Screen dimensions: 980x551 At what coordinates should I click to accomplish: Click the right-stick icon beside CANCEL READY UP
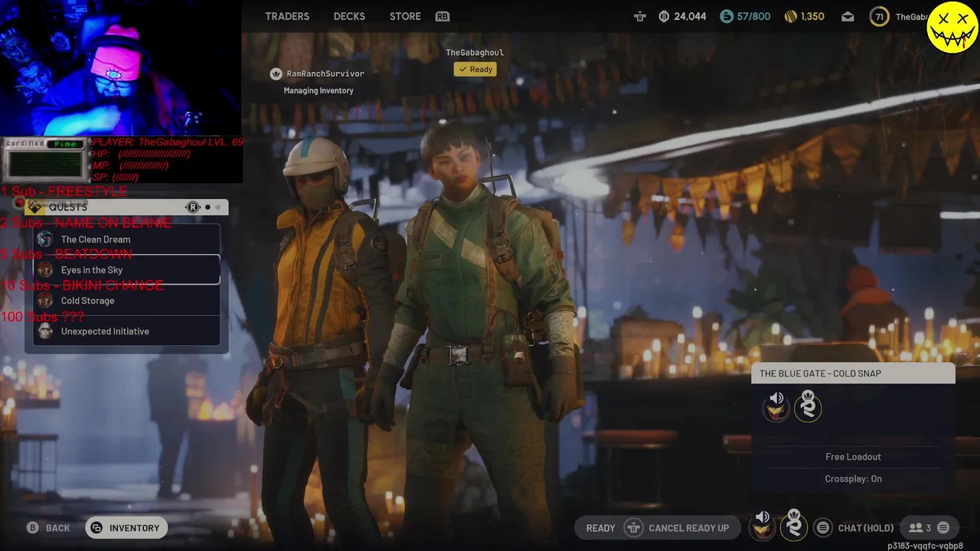click(633, 528)
